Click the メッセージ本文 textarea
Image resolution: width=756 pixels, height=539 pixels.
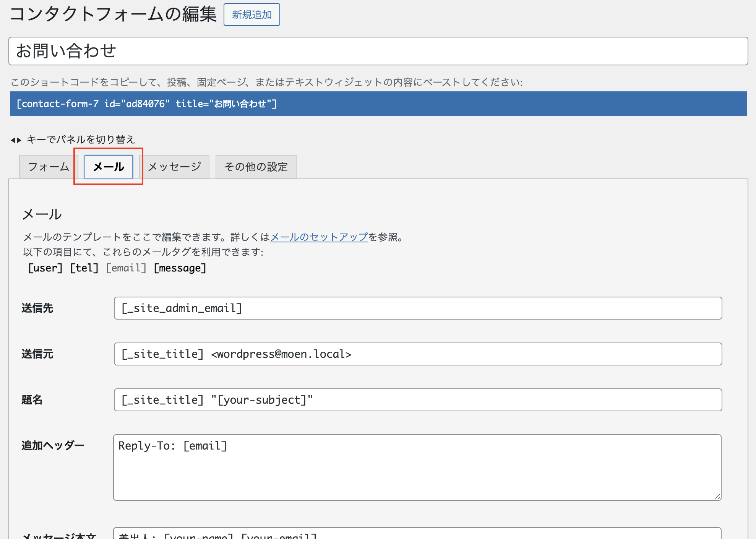(x=417, y=534)
